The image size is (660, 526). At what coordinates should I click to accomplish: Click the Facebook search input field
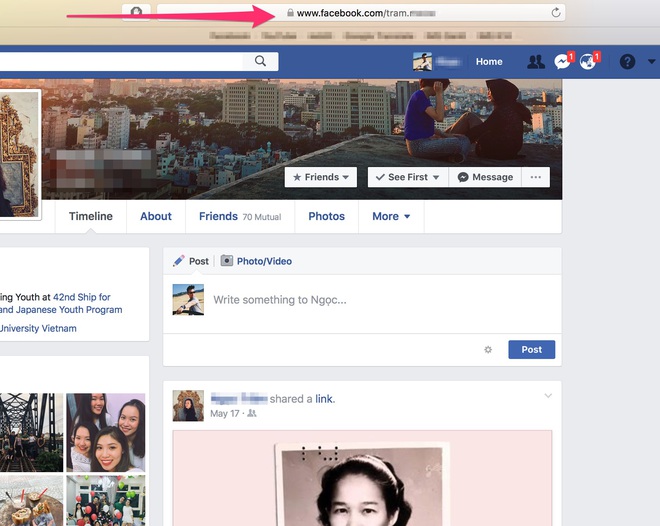click(x=121, y=61)
